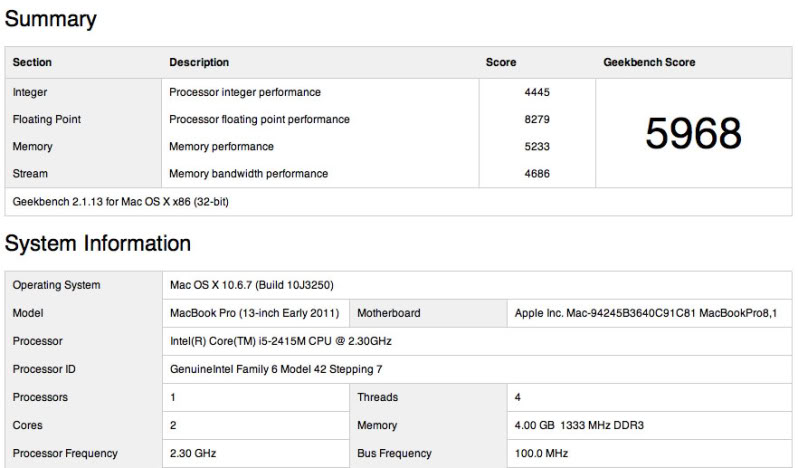The image size is (798, 468).
Task: Click the Section column header
Action: click(33, 62)
